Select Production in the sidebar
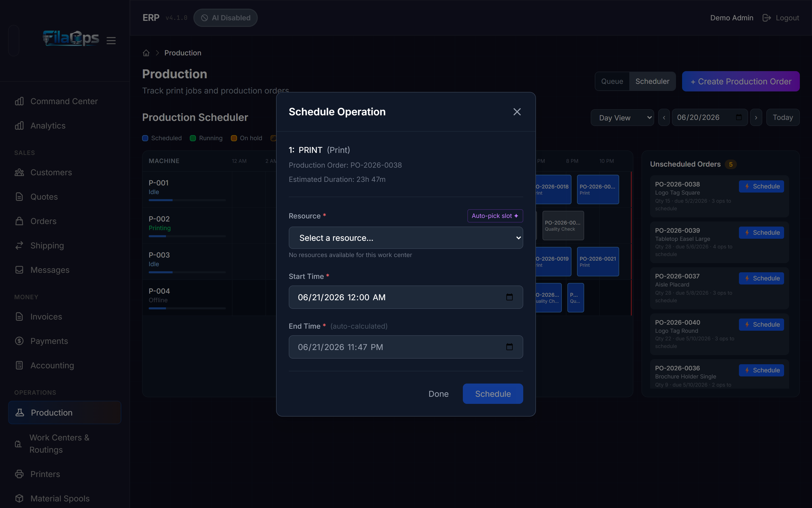Image resolution: width=812 pixels, height=508 pixels. click(64, 412)
